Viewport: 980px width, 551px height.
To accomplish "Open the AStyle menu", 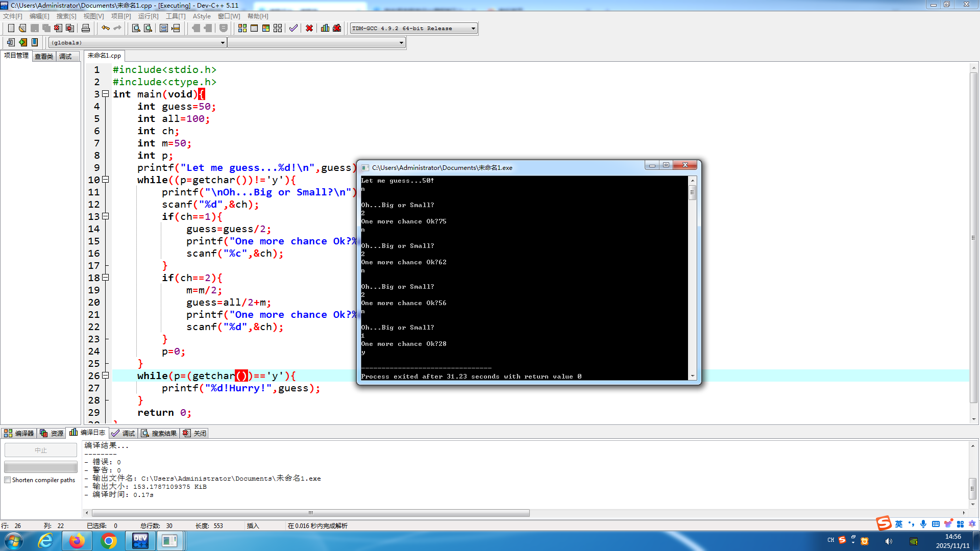I will [202, 16].
